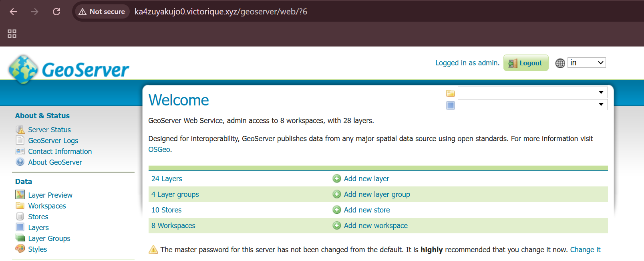644x261 pixels.
Task: Click the browser address bar URL
Action: click(221, 12)
